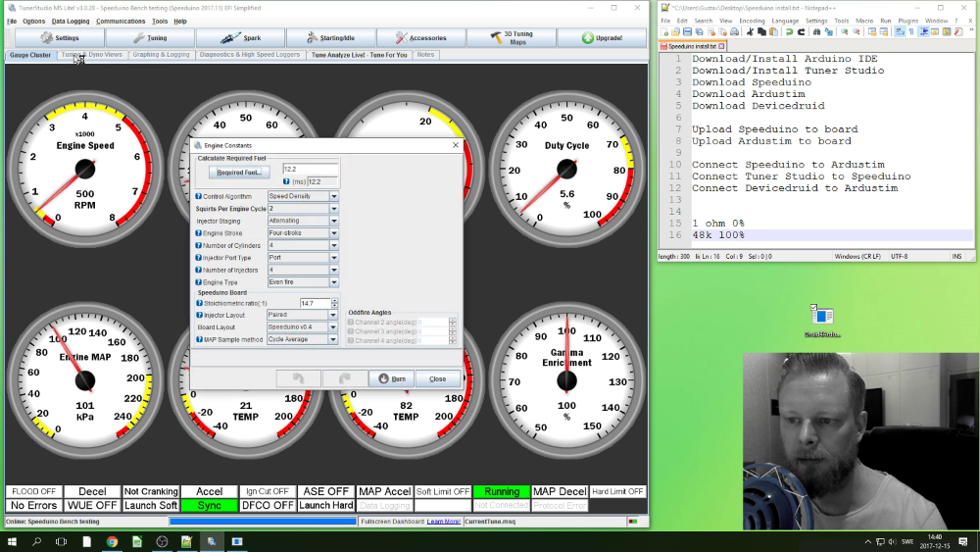The width and height of the screenshot is (980, 552).
Task: Click help icon next to Control Algorithm
Action: pyautogui.click(x=199, y=196)
